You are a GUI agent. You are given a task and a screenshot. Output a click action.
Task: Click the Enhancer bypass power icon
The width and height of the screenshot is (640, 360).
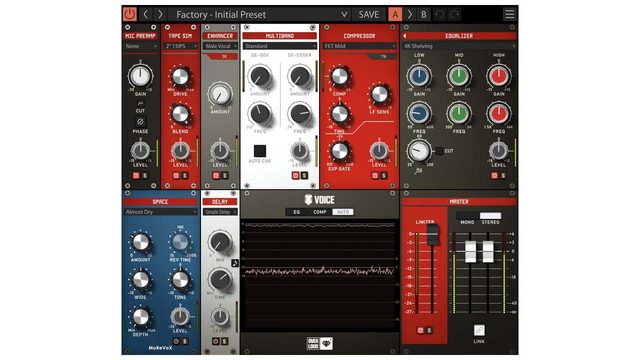[x=216, y=176]
